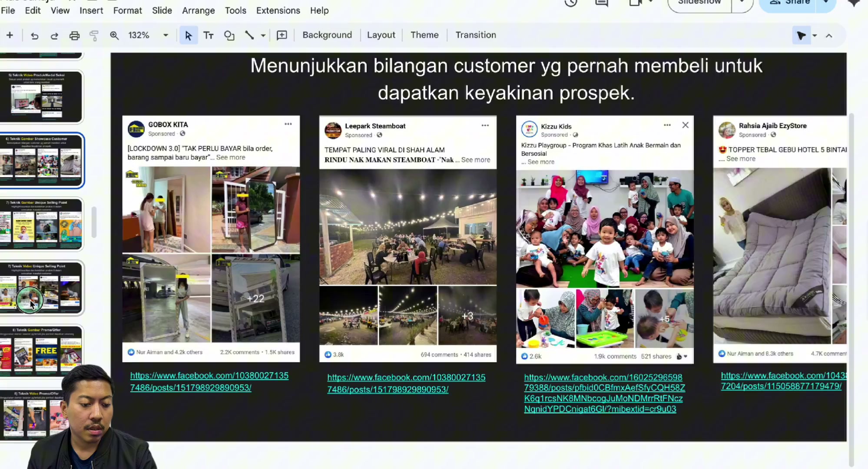Open the shape insert tool
Image resolution: width=868 pixels, height=469 pixels.
click(x=229, y=35)
